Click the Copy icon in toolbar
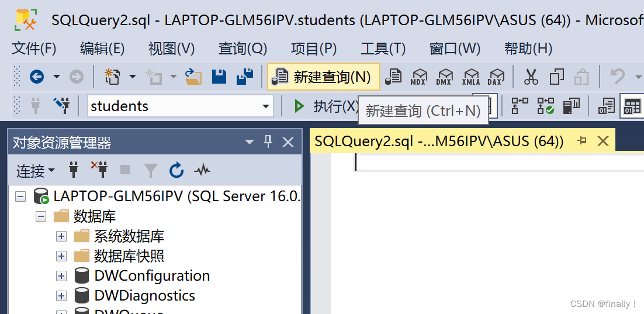 [556, 77]
